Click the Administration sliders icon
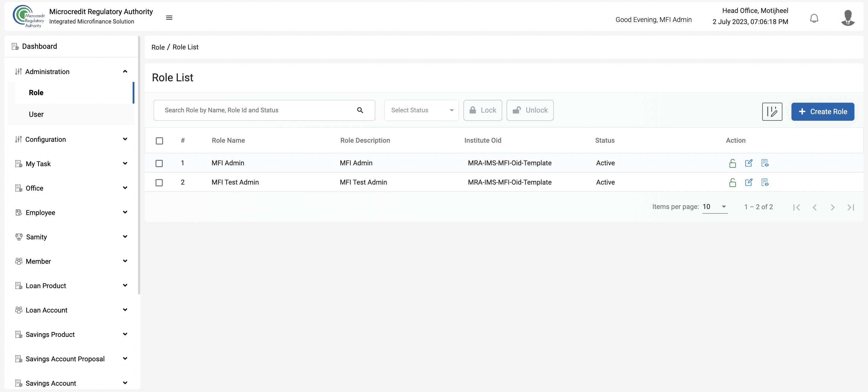The width and height of the screenshot is (868, 392). 18,71
